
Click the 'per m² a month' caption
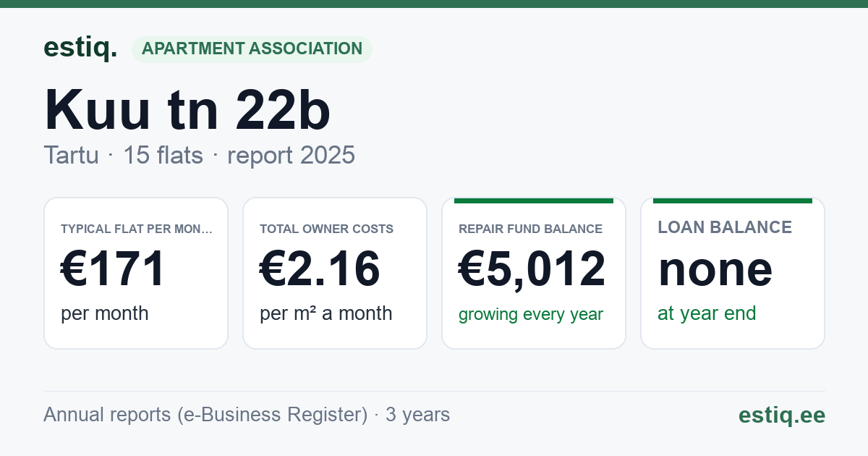click(x=326, y=313)
